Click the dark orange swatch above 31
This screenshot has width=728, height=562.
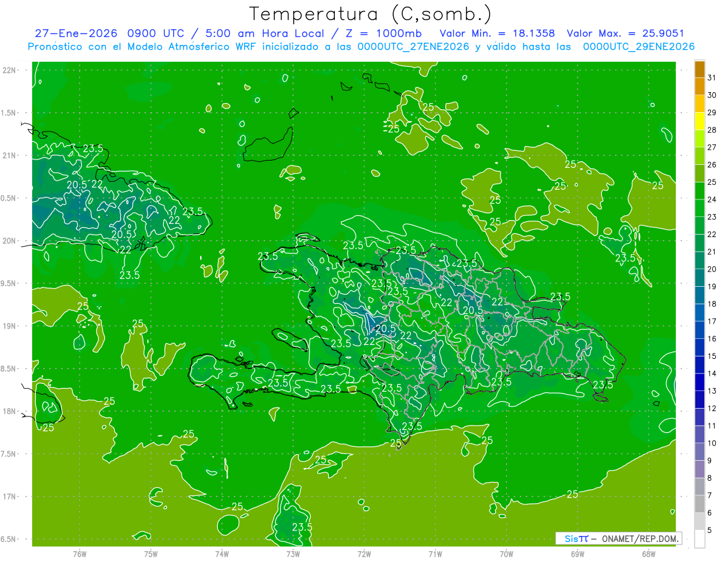coord(699,70)
